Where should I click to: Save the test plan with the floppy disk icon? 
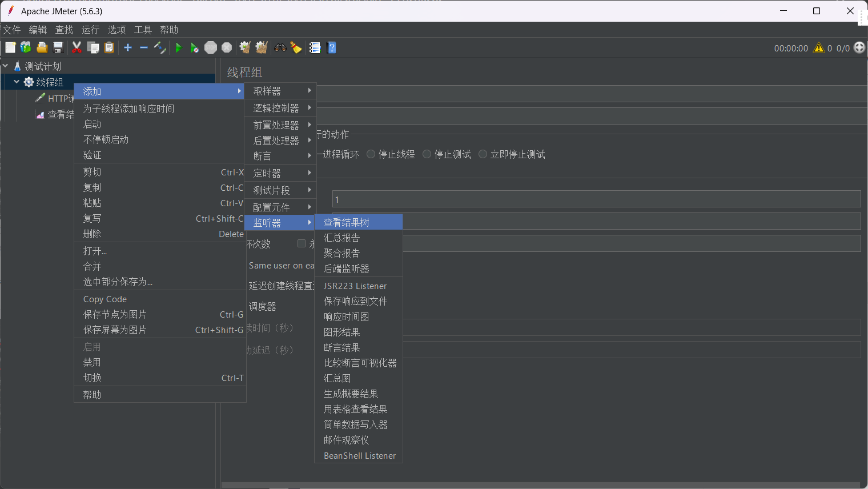click(58, 47)
